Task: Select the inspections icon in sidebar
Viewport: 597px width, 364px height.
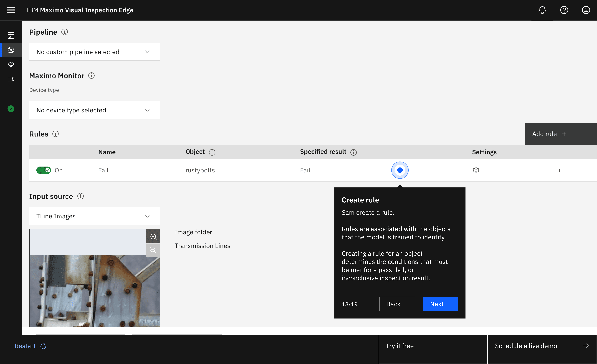Action: pyautogui.click(x=11, y=50)
